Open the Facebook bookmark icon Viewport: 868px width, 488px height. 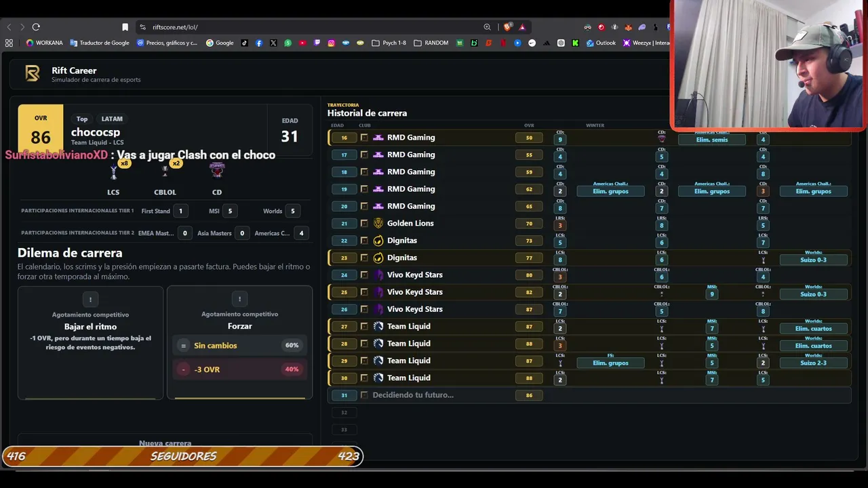pos(259,43)
